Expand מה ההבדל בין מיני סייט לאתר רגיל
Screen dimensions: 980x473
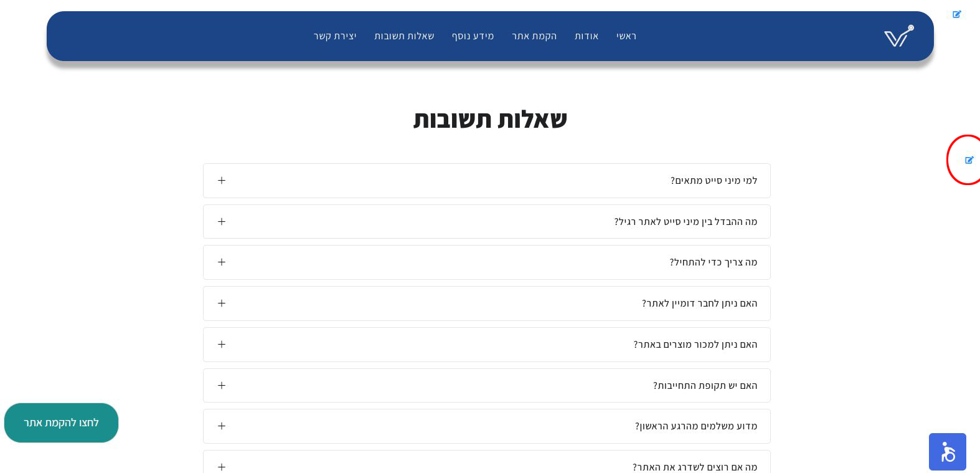487,222
